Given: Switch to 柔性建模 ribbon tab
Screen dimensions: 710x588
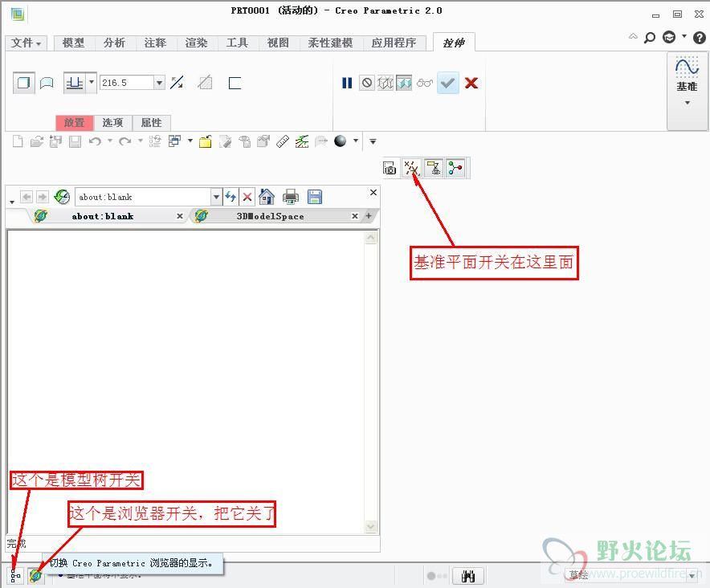Looking at the screenshot, I should (x=330, y=43).
